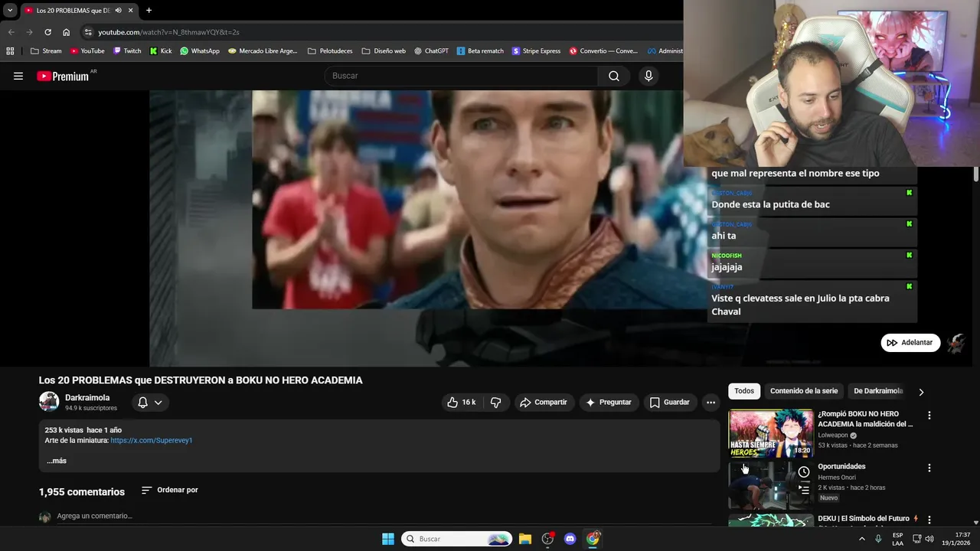
Task: Open the Stripe Express bookmark
Action: (536, 51)
